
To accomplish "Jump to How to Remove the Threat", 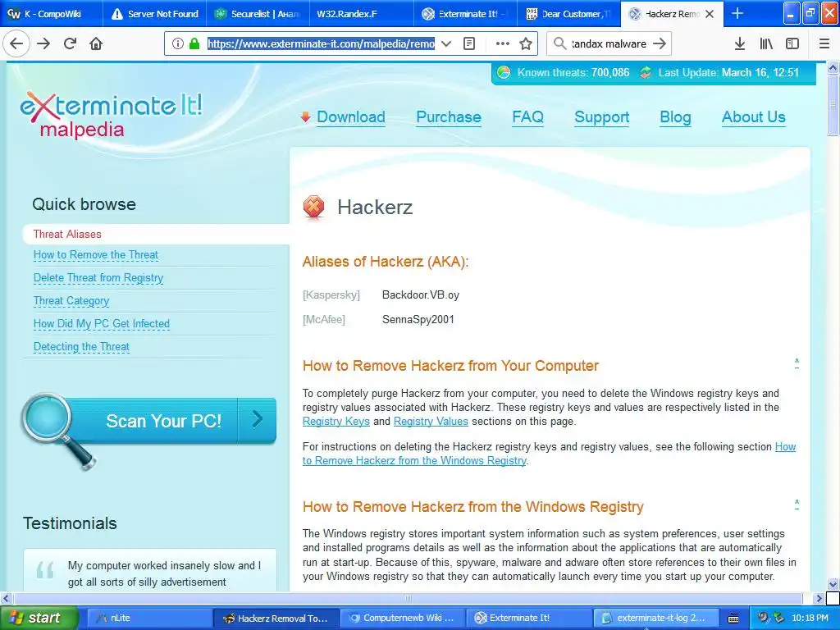I will click(x=96, y=255).
